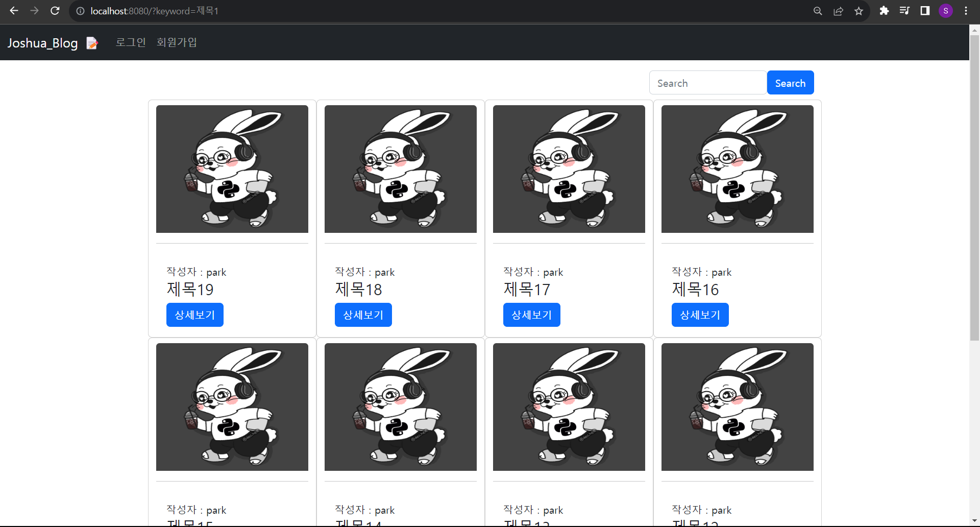This screenshot has height=527, width=980.
Task: Select the 제목19 title text
Action: coord(190,290)
